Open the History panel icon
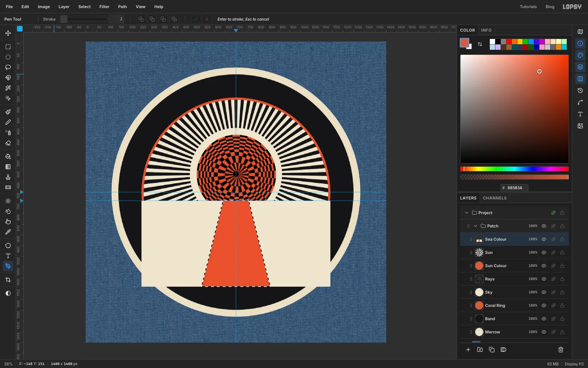Screen dimensions: 588x368 point(580,91)
